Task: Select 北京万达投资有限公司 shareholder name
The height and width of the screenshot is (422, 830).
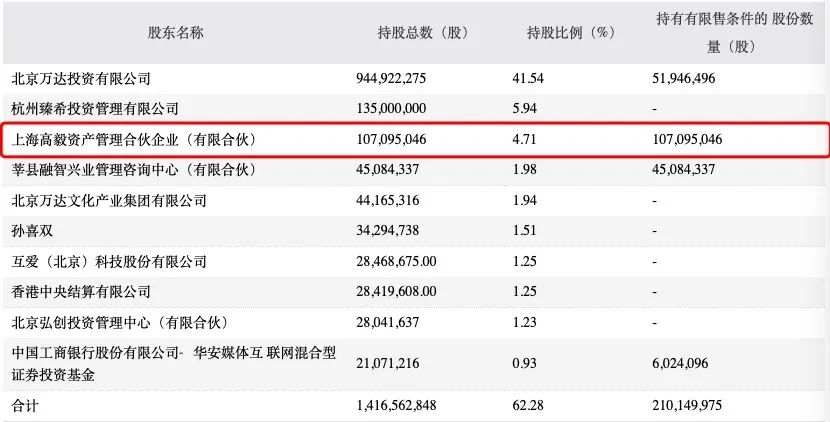Action: [x=81, y=78]
